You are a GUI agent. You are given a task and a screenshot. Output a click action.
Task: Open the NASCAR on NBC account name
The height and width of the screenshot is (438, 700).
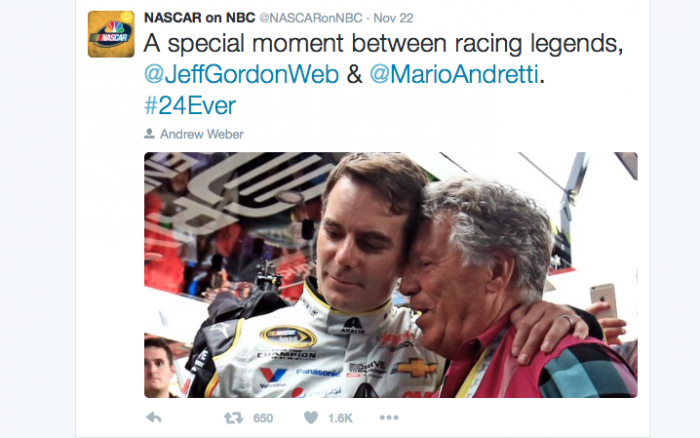pyautogui.click(x=200, y=18)
